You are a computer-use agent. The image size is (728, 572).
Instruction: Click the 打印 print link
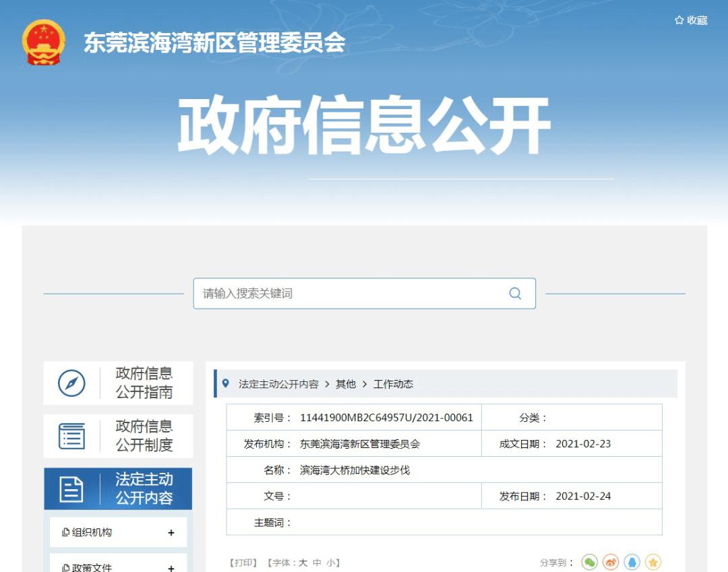pos(243,563)
